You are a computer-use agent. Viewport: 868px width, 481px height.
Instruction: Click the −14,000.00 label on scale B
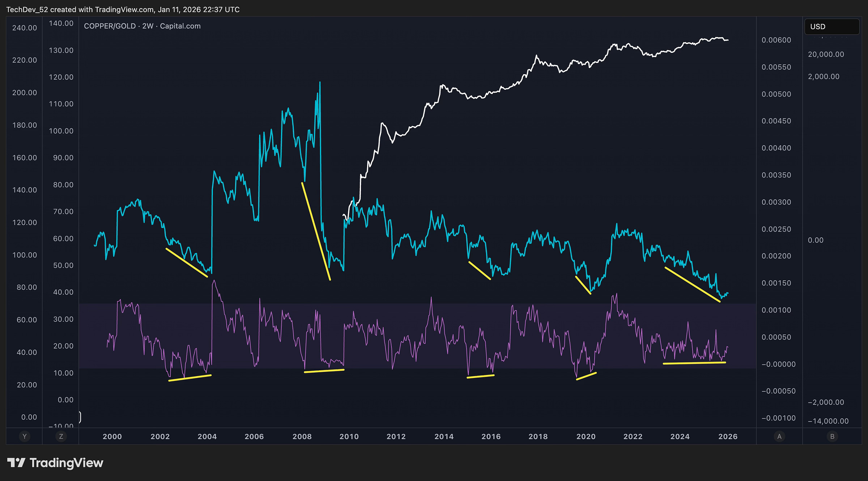pyautogui.click(x=828, y=421)
